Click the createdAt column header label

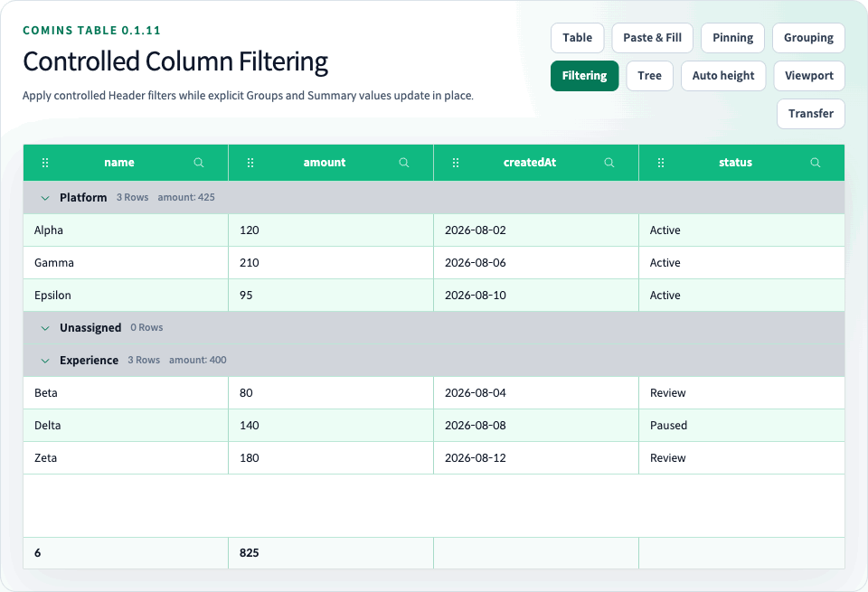[x=530, y=163]
